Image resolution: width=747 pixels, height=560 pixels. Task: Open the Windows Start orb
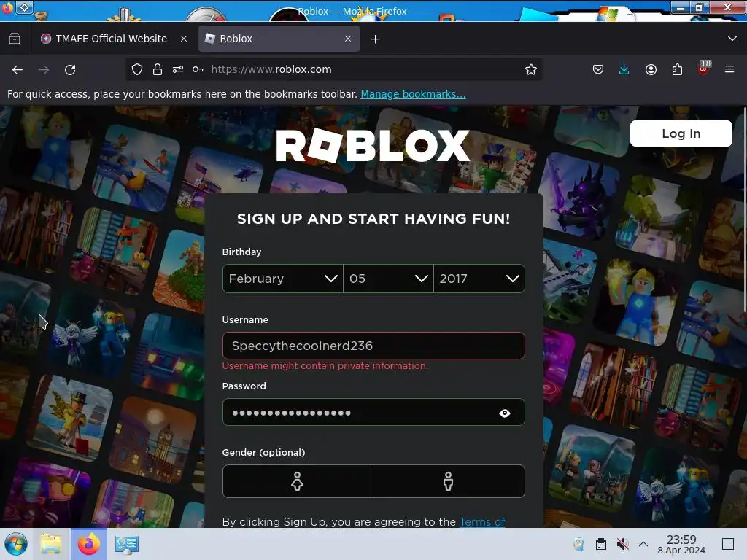tap(16, 544)
